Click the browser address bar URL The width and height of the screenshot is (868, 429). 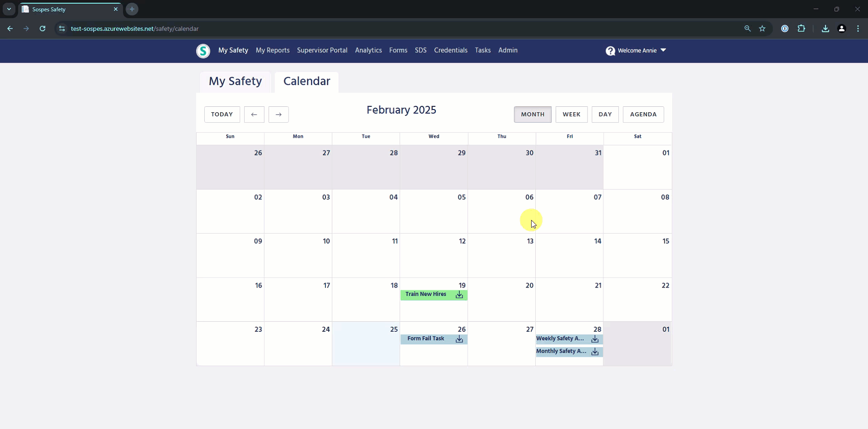click(135, 29)
